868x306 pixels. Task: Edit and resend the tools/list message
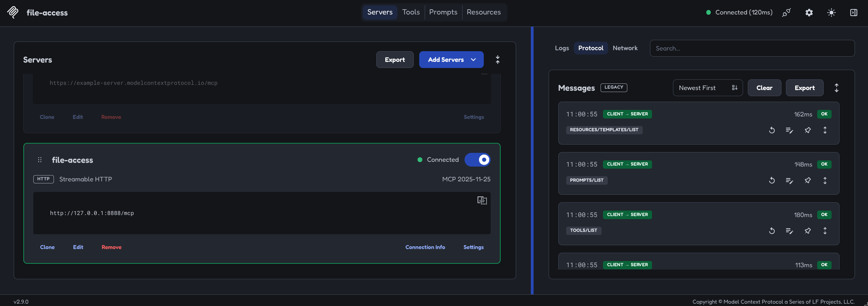[789, 231]
